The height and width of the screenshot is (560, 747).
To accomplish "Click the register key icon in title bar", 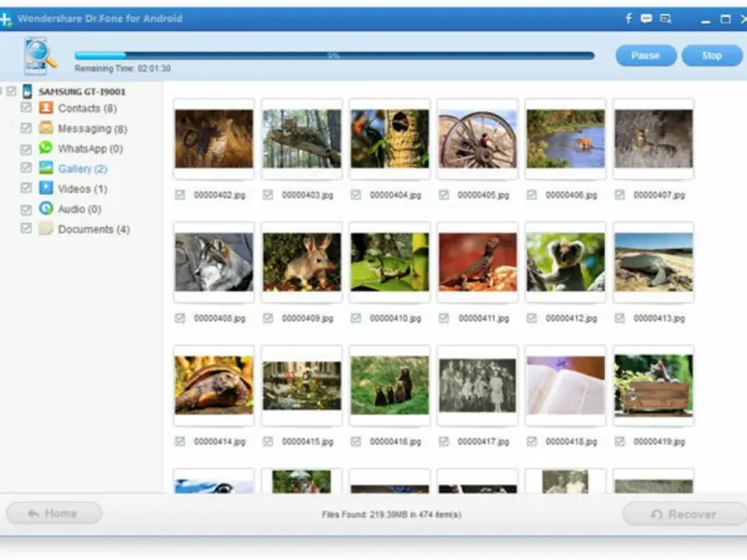I will pos(666,19).
